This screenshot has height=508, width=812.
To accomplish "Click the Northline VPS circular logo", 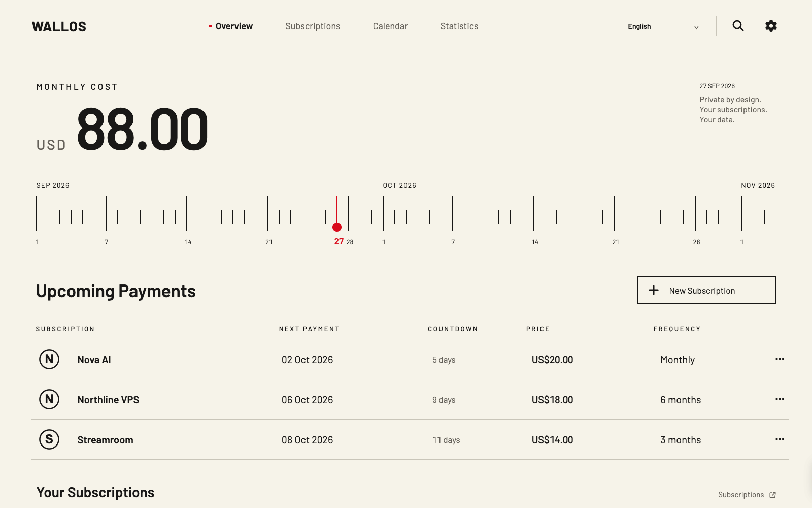I will click(x=49, y=399).
